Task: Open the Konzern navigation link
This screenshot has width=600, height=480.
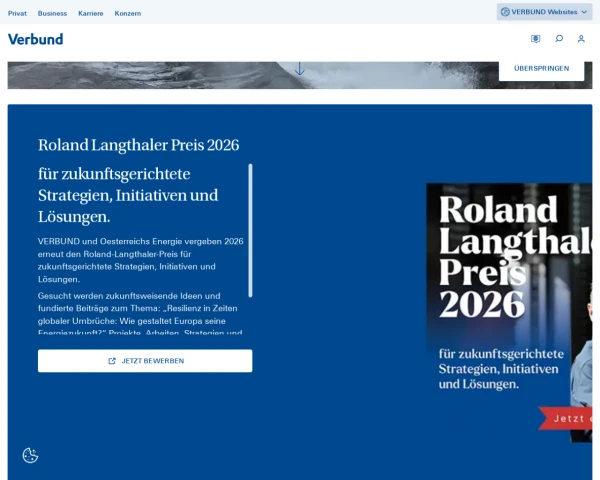Action: [128, 13]
